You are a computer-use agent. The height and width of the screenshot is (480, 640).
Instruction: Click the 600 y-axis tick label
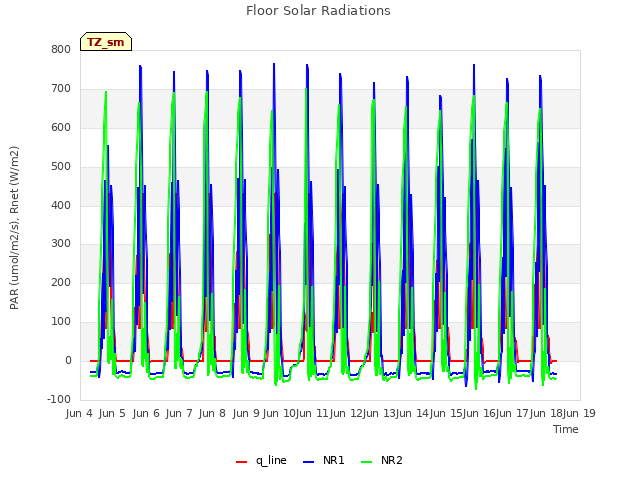tap(61, 127)
